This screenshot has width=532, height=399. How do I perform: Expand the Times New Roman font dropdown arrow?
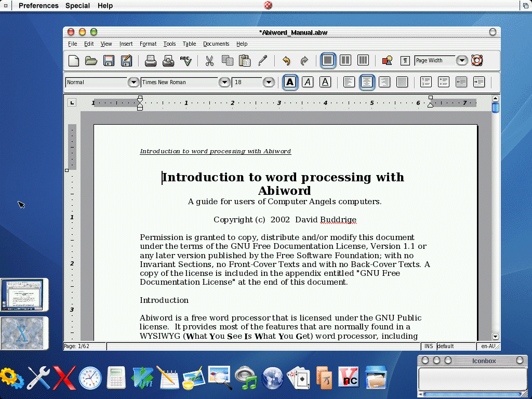click(x=224, y=82)
